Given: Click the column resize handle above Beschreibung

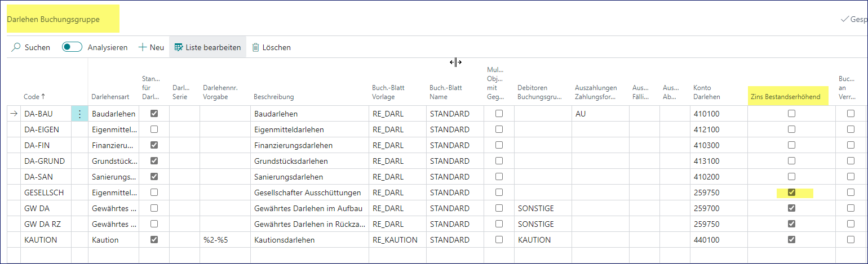Looking at the screenshot, I should pos(455,62).
